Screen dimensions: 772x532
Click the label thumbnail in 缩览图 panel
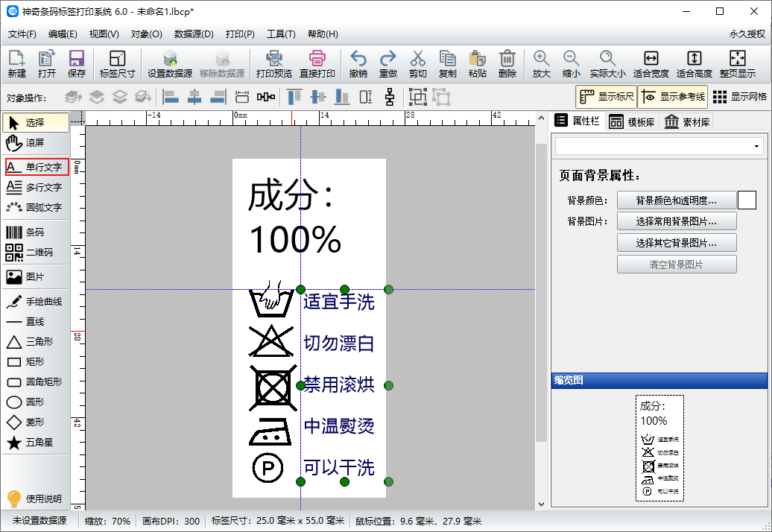pyautogui.click(x=659, y=448)
